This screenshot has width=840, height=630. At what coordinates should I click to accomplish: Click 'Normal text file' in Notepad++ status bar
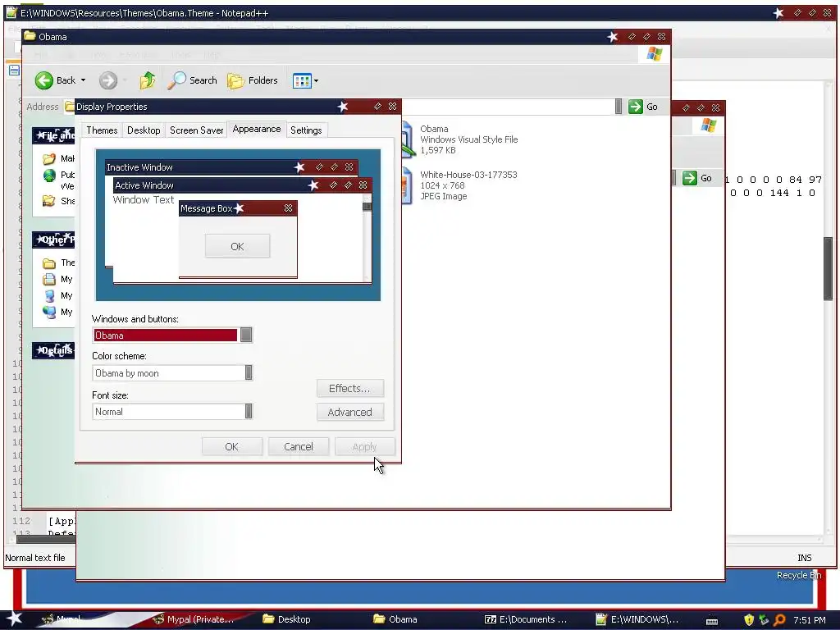coord(34,558)
